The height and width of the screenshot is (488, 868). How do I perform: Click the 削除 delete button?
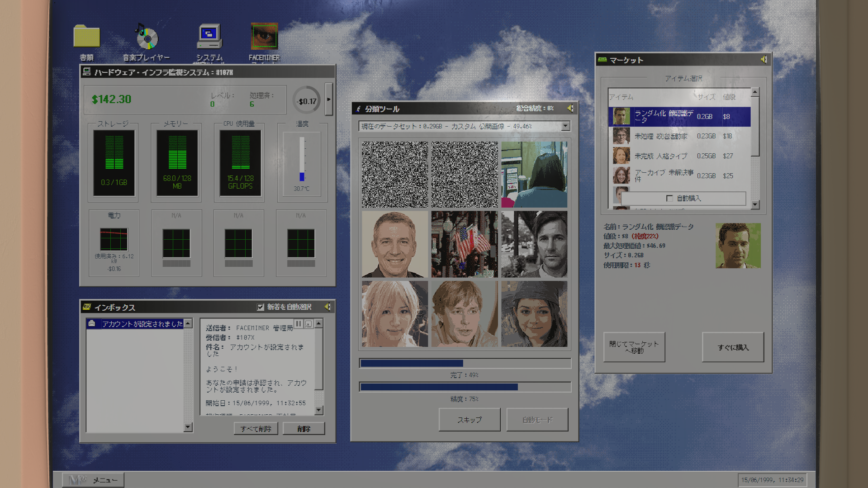click(304, 429)
